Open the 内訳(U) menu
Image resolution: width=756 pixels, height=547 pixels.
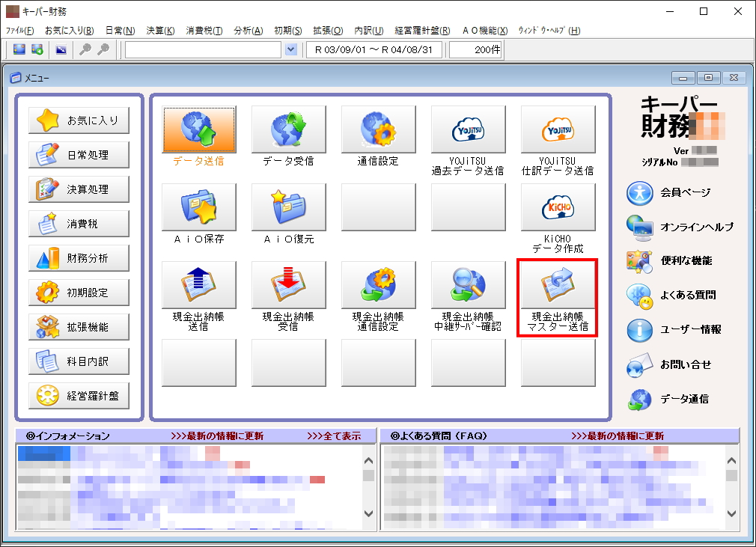369,31
